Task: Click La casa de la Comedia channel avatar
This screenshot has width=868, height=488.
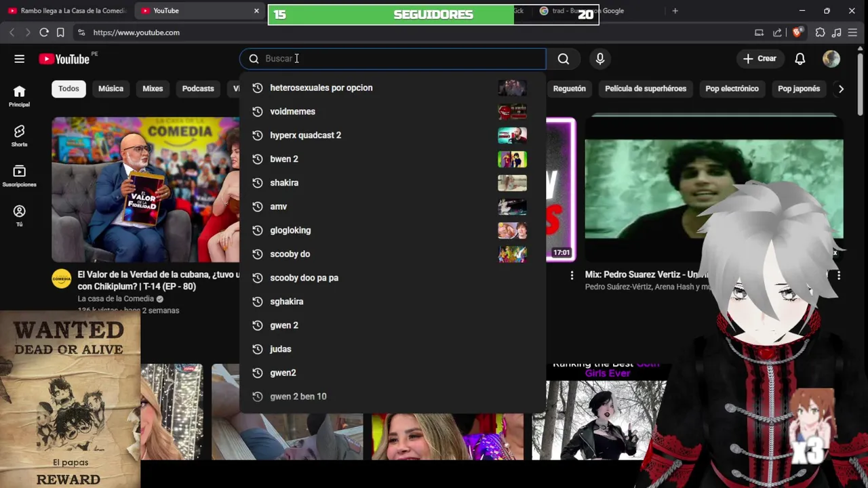Action: [x=62, y=279]
